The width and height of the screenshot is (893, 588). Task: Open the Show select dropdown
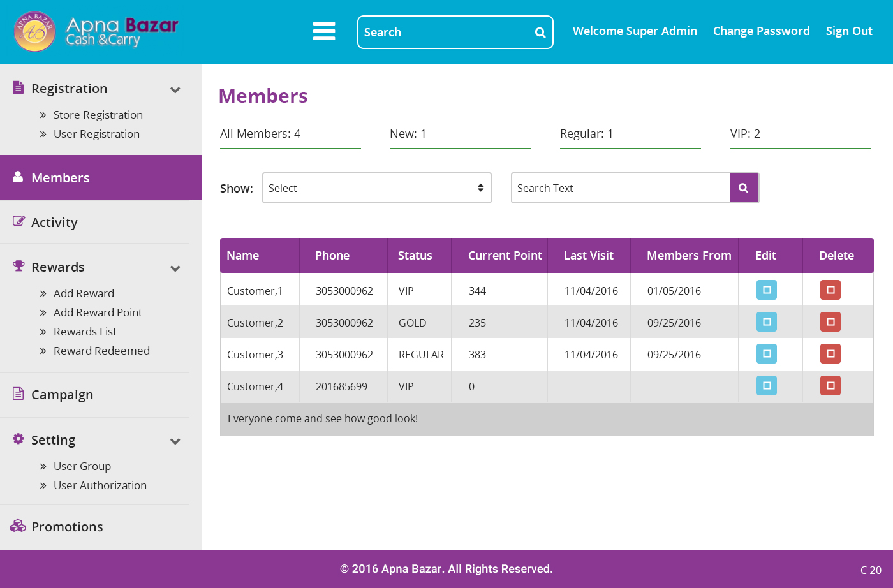[376, 188]
